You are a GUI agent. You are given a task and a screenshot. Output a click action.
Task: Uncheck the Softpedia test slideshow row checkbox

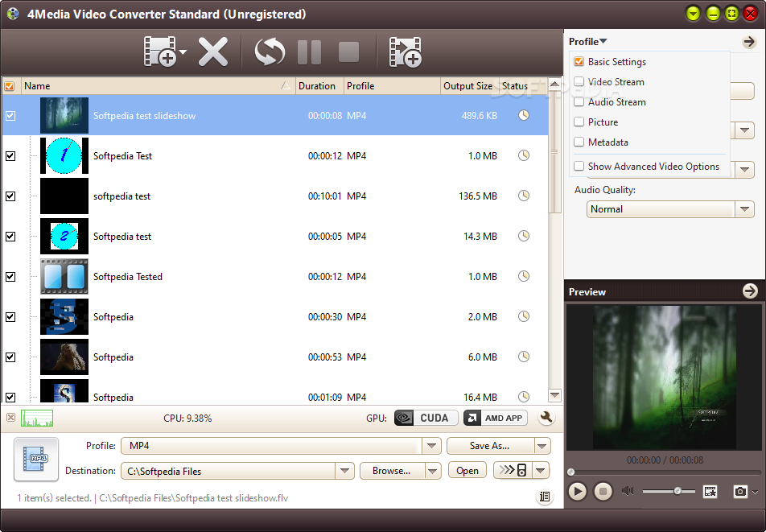pyautogui.click(x=10, y=116)
